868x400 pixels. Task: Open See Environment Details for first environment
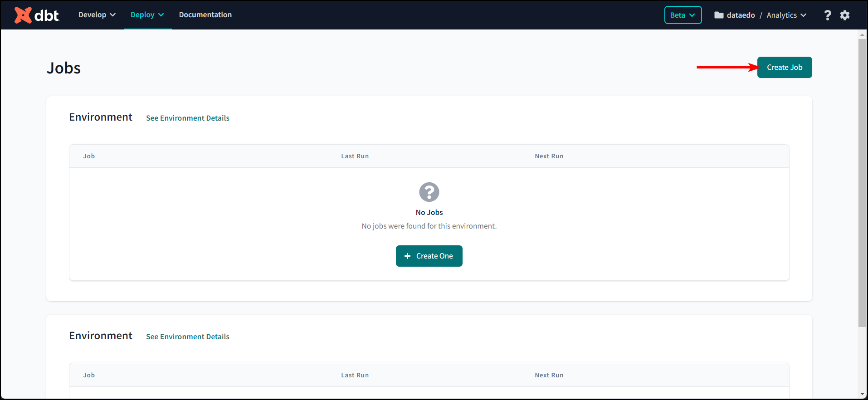pos(188,118)
